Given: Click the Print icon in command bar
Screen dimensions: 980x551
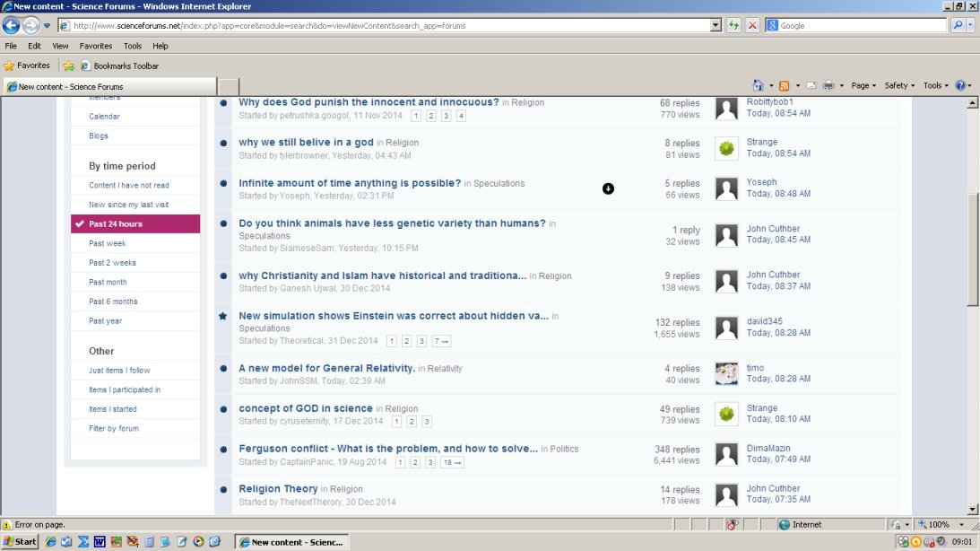Looking at the screenshot, I should click(828, 85).
